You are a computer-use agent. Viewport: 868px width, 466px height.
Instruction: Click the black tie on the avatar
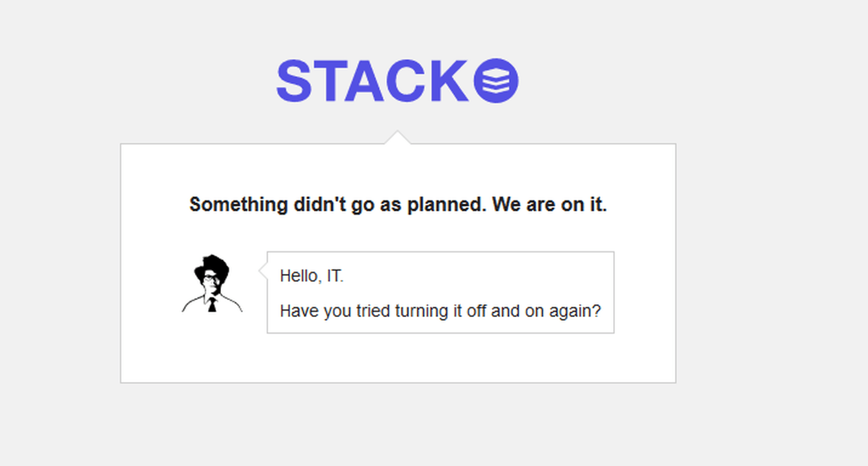[x=212, y=305]
